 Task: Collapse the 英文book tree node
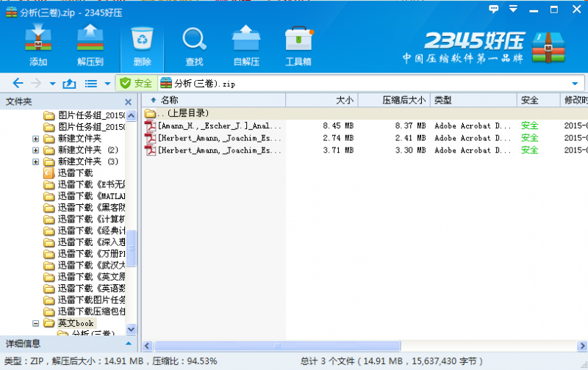click(x=35, y=323)
